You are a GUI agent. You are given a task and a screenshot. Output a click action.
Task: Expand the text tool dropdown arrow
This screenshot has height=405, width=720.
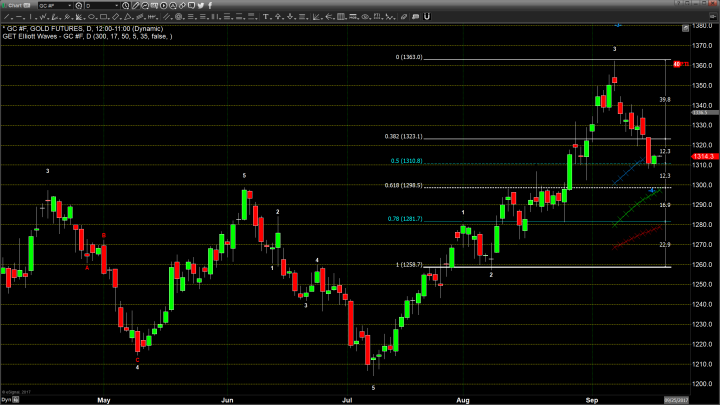[271, 19]
